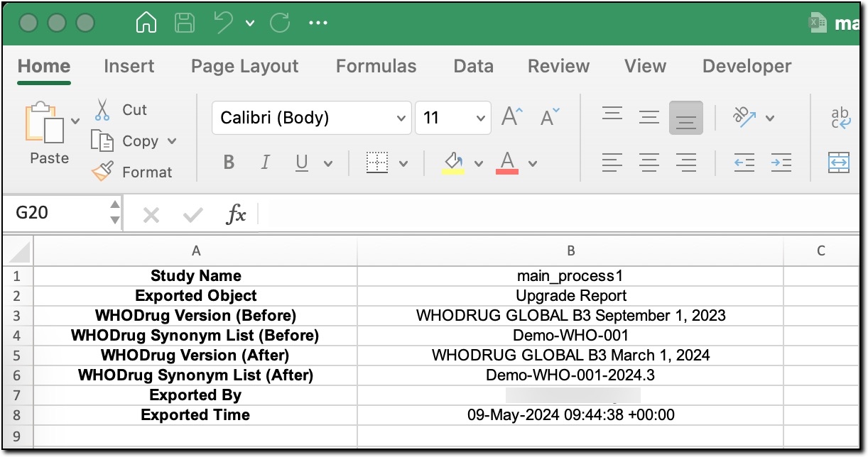This screenshot has height=457, width=868.
Task: Click the Undo arrow icon
Action: pyautogui.click(x=224, y=23)
